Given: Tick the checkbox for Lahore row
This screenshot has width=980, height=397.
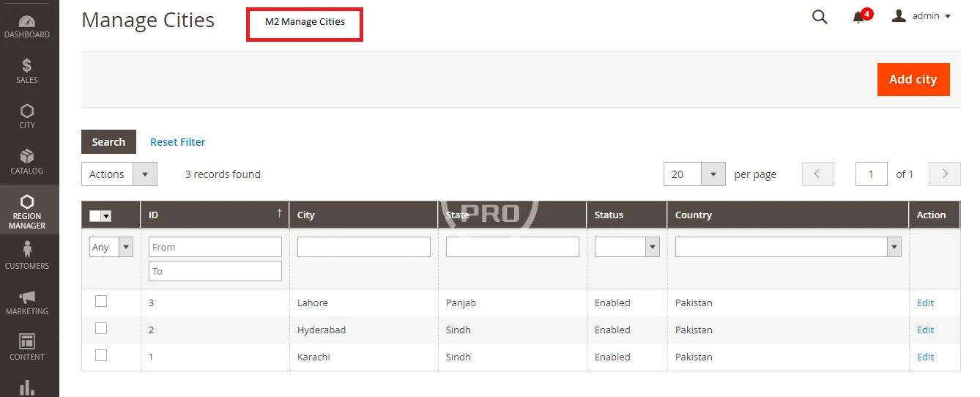Looking at the screenshot, I should pos(101,301).
